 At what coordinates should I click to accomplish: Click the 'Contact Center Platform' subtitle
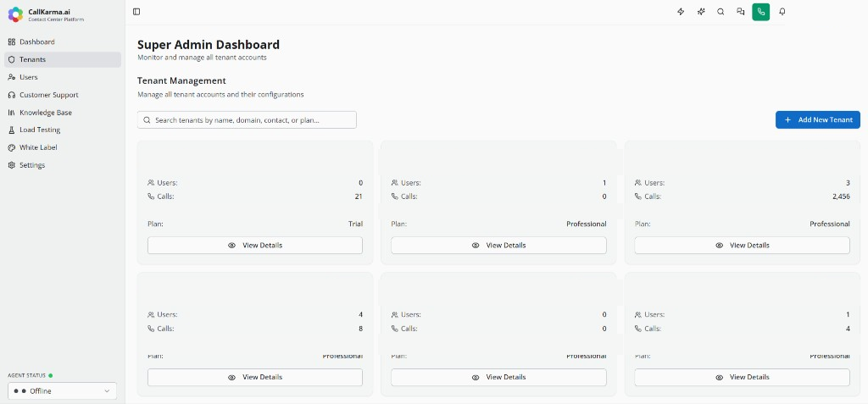point(56,19)
